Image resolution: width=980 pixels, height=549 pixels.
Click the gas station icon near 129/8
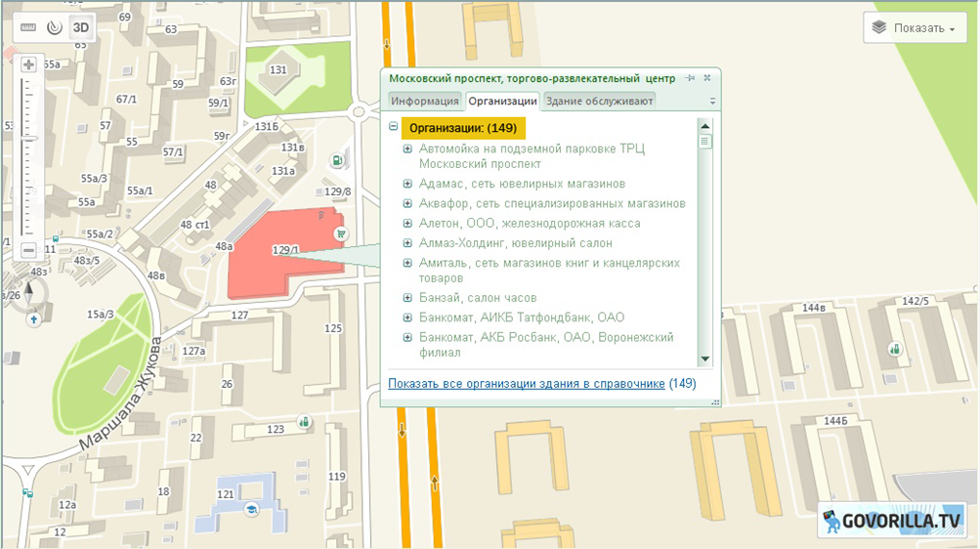click(x=337, y=161)
